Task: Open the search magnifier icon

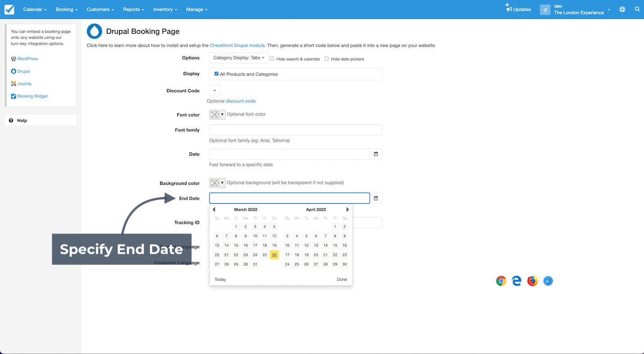Action: (x=637, y=9)
